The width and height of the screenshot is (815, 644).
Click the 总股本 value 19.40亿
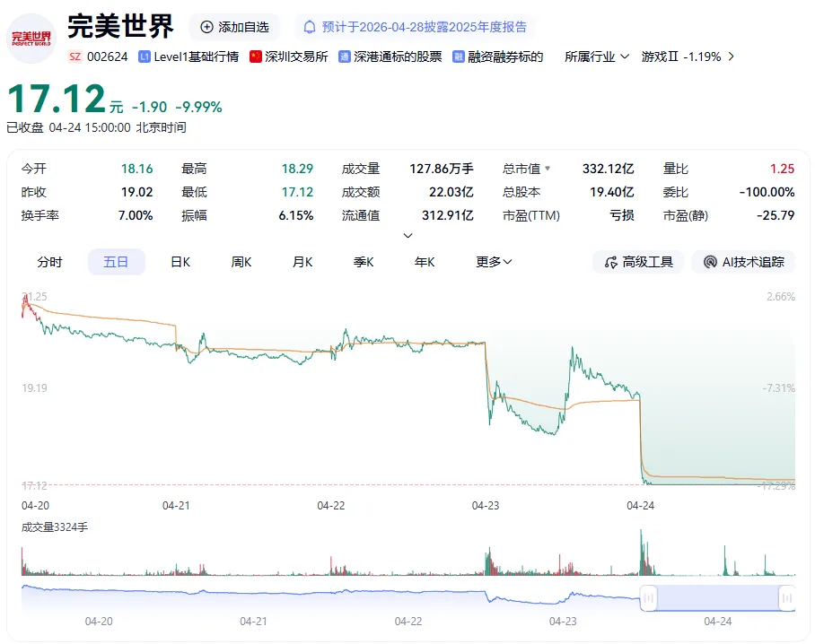(612, 192)
